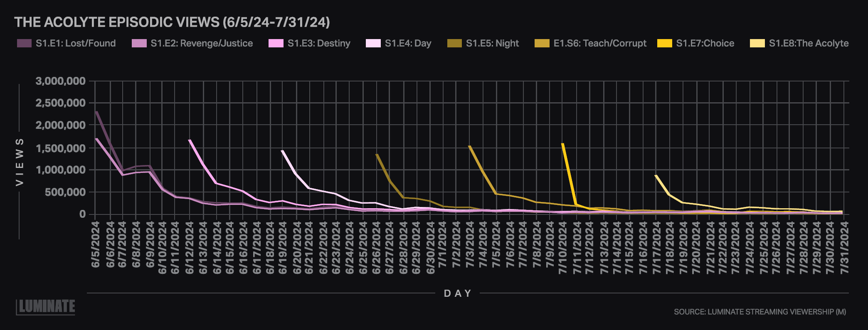The image size is (868, 330).
Task: Click the S1.E2: Revenge/Justice legend swatch
Action: tap(139, 43)
